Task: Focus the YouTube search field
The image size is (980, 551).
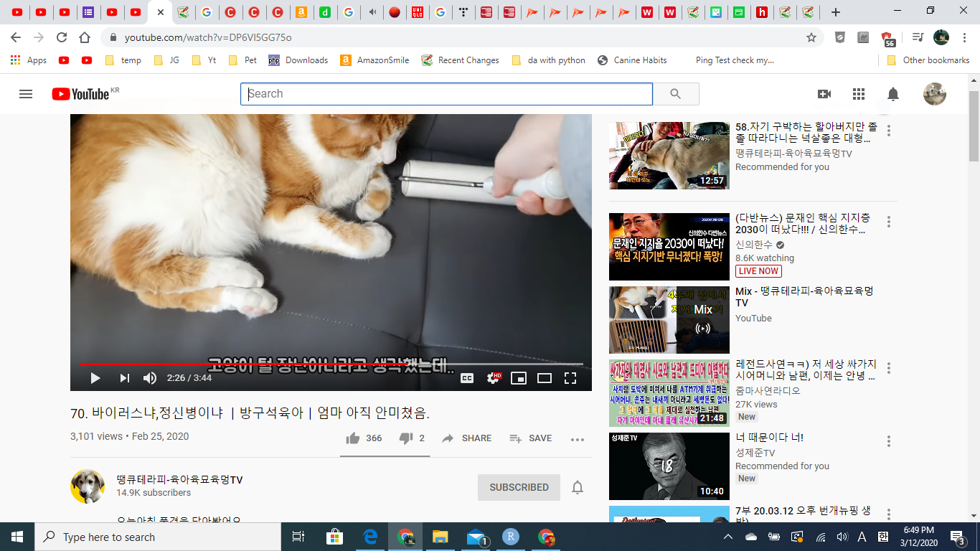Action: click(x=446, y=94)
